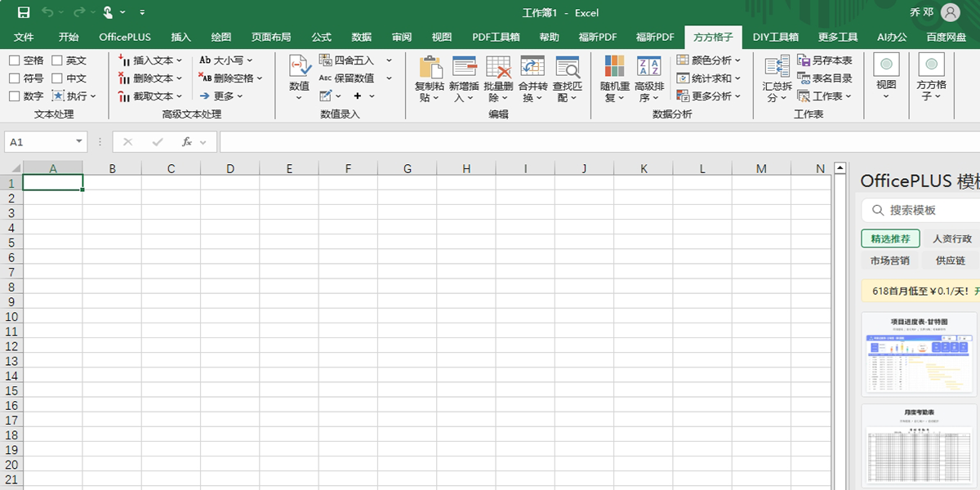The width and height of the screenshot is (980, 490).
Task: Open the 数据 ribbon tab
Action: click(362, 38)
